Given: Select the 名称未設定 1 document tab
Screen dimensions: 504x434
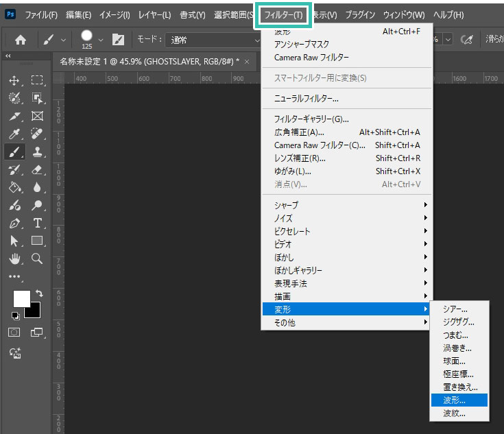Looking at the screenshot, I should pyautogui.click(x=149, y=62).
